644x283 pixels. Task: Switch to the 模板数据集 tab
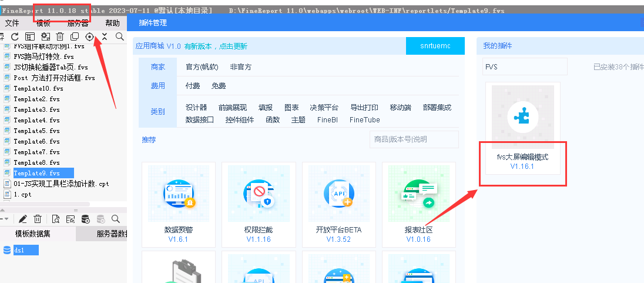coord(33,234)
